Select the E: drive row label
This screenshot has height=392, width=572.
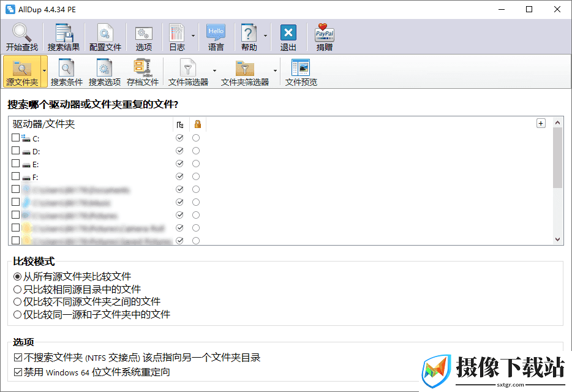point(36,165)
